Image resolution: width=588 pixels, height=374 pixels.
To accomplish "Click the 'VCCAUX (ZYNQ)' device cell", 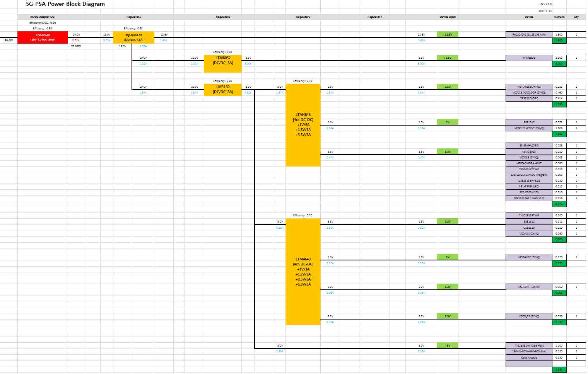I will coord(529,233).
